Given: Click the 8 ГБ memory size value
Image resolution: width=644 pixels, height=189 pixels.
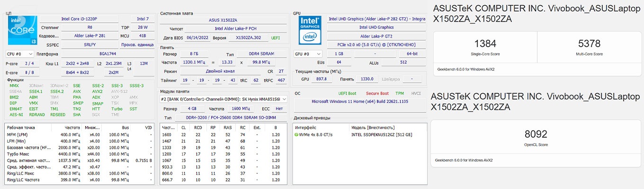Looking at the screenshot, I should pos(194,54).
